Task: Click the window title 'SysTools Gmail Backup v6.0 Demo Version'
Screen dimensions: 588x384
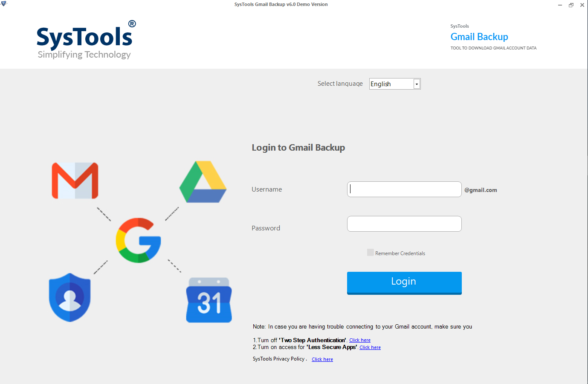Action: tap(281, 4)
